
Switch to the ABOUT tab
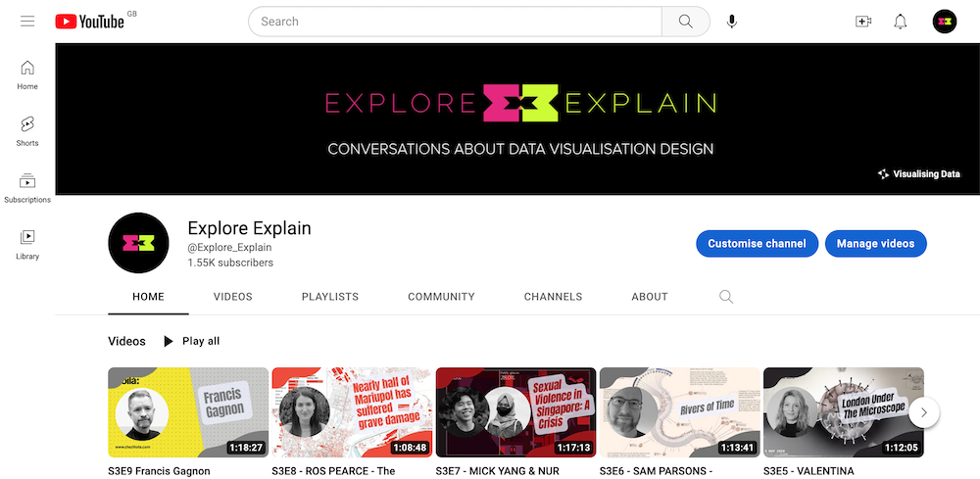point(650,297)
